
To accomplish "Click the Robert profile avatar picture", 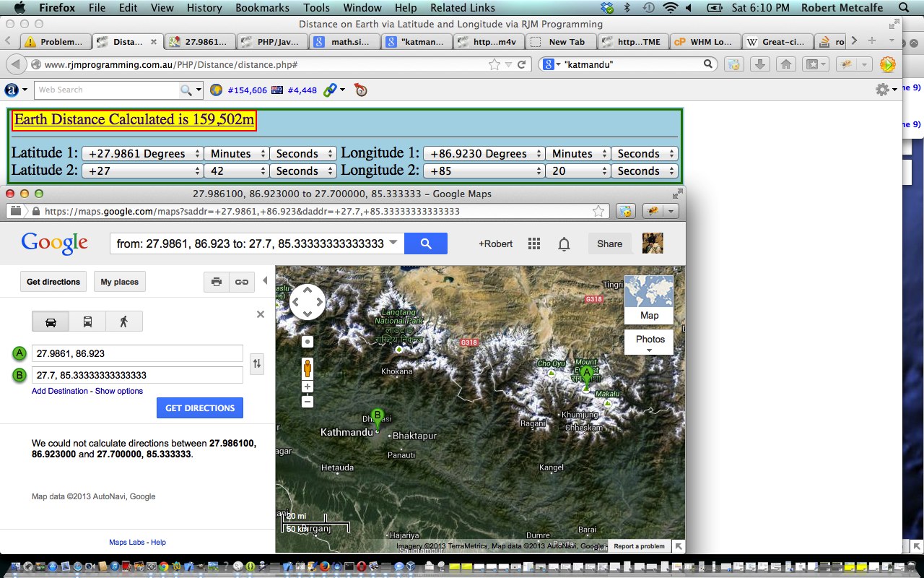I will (653, 243).
